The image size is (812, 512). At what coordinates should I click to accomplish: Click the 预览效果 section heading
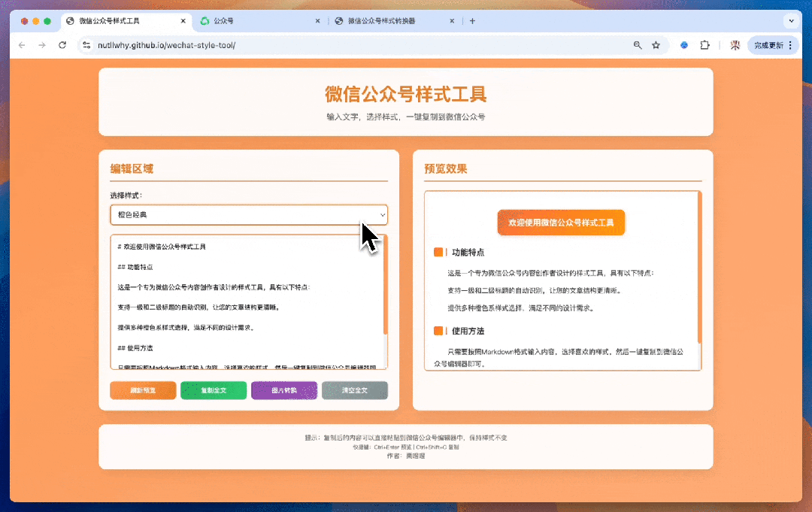point(446,168)
